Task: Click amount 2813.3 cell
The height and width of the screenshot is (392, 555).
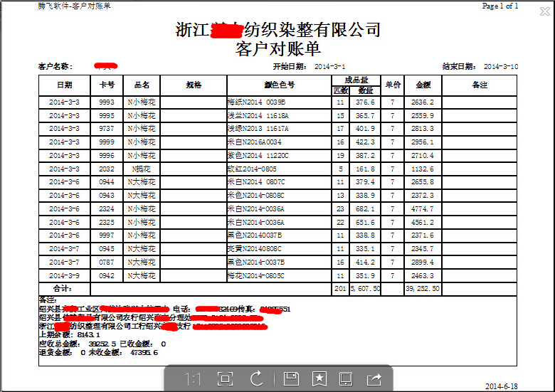Action: coord(423,129)
